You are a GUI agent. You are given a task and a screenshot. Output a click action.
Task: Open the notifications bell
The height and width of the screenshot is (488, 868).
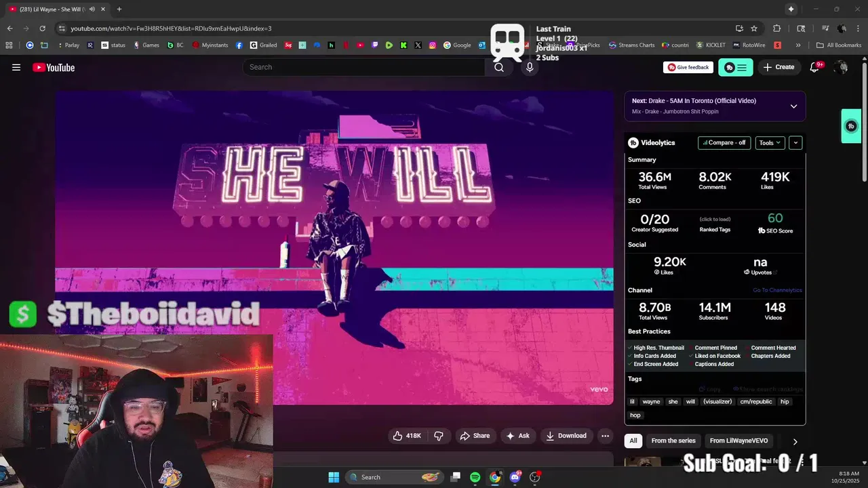pos(814,67)
